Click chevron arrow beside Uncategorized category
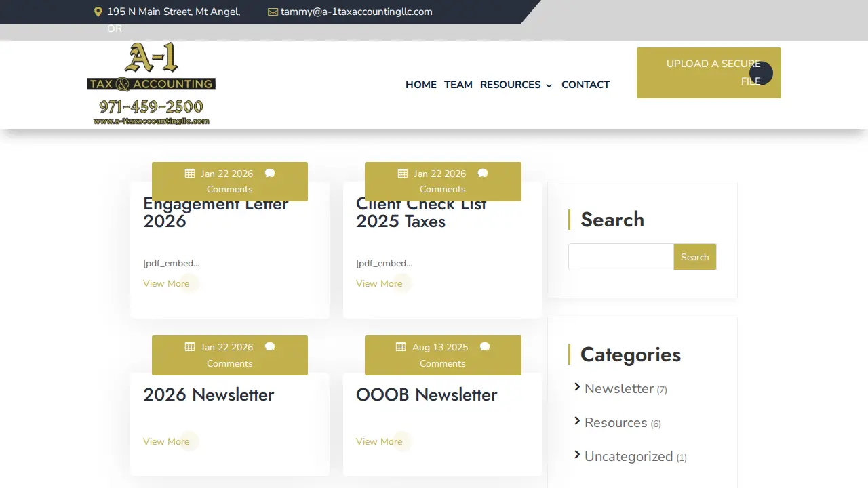This screenshot has height=488, width=868. (577, 455)
